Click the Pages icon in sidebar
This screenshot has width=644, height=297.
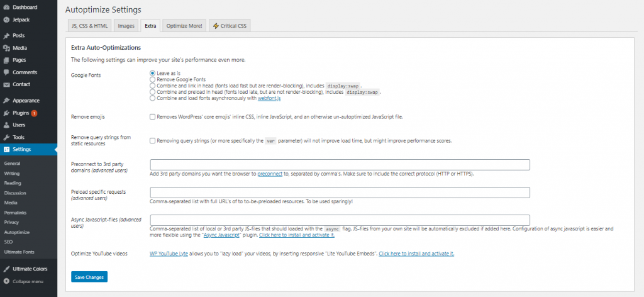pyautogui.click(x=6, y=60)
